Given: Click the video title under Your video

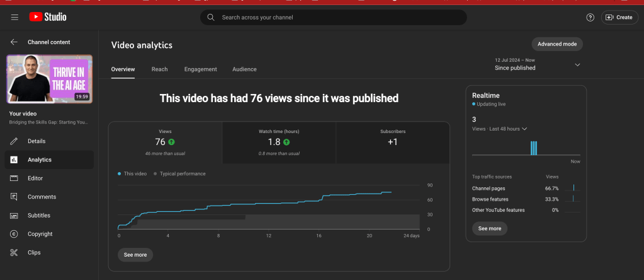Looking at the screenshot, I should pyautogui.click(x=48, y=122).
